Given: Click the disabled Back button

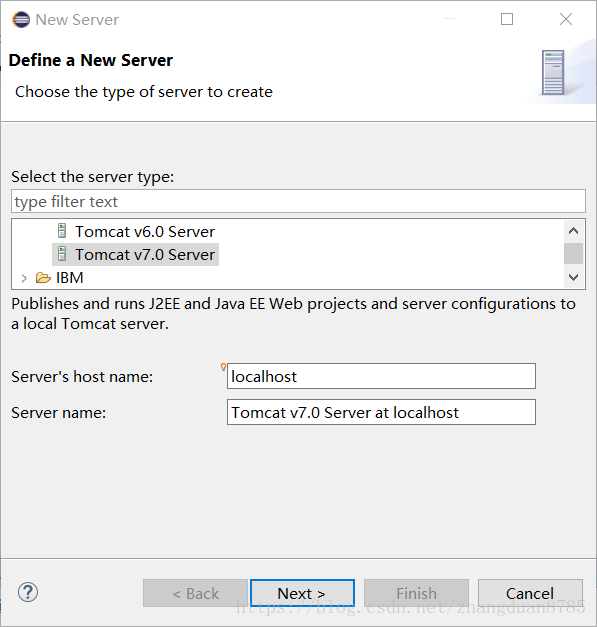Looking at the screenshot, I should [196, 593].
